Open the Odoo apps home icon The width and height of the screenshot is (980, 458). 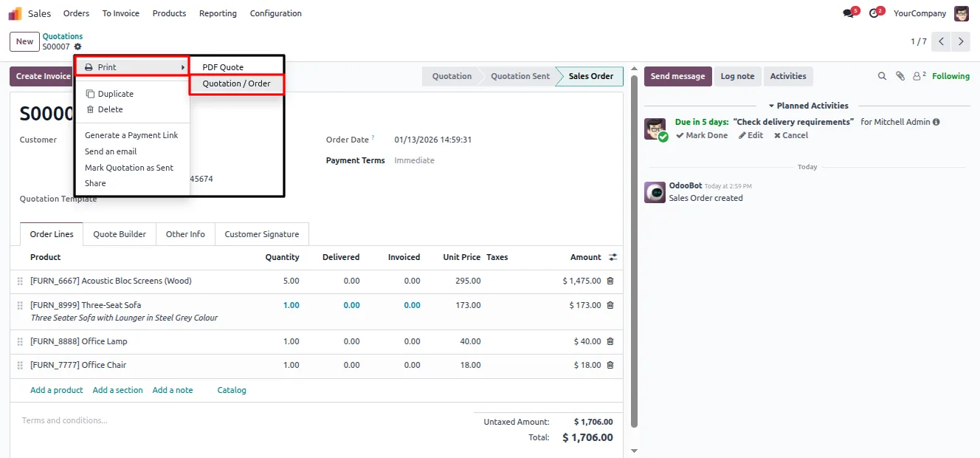pyautogui.click(x=15, y=13)
